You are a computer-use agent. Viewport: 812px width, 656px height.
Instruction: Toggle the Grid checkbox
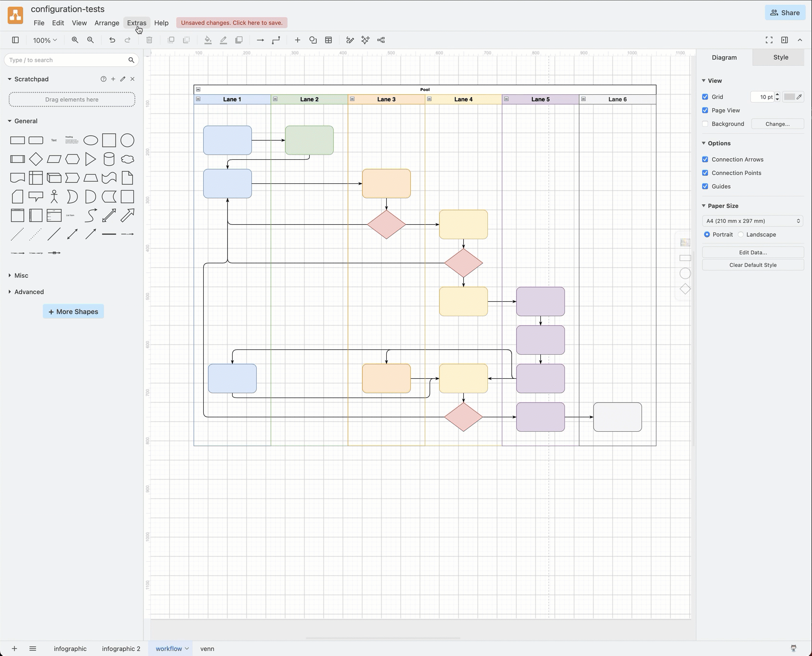pos(705,97)
